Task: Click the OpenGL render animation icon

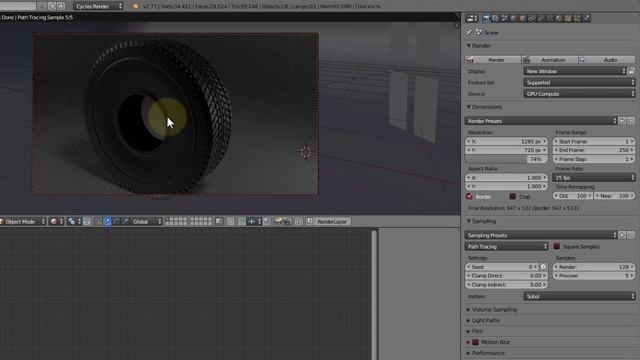Action: 287,221
